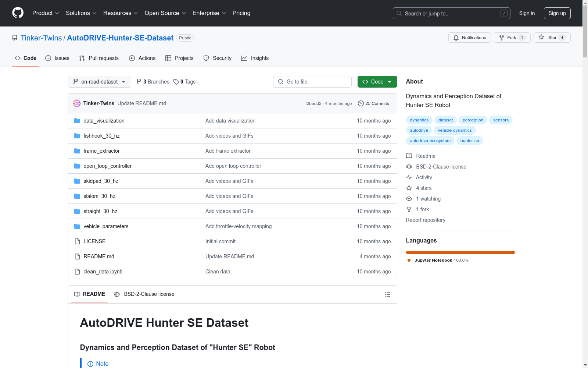Image resolution: width=588 pixels, height=368 pixels.
Task: View the Insights tab
Action: click(x=255, y=58)
